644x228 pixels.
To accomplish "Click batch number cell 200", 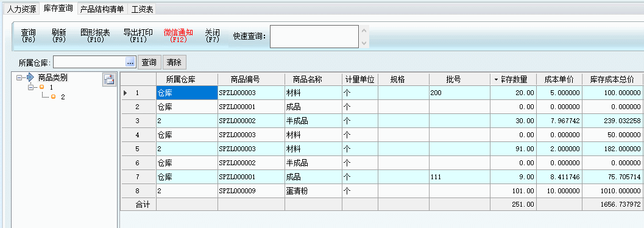I will point(459,93).
